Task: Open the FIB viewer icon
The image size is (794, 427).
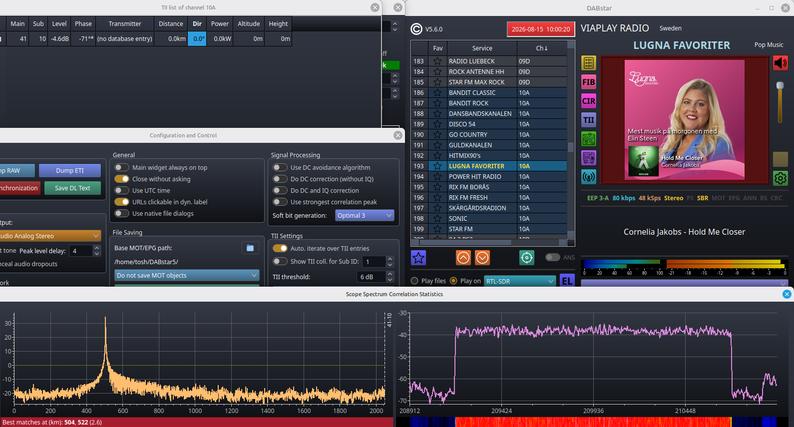Action: pyautogui.click(x=588, y=82)
